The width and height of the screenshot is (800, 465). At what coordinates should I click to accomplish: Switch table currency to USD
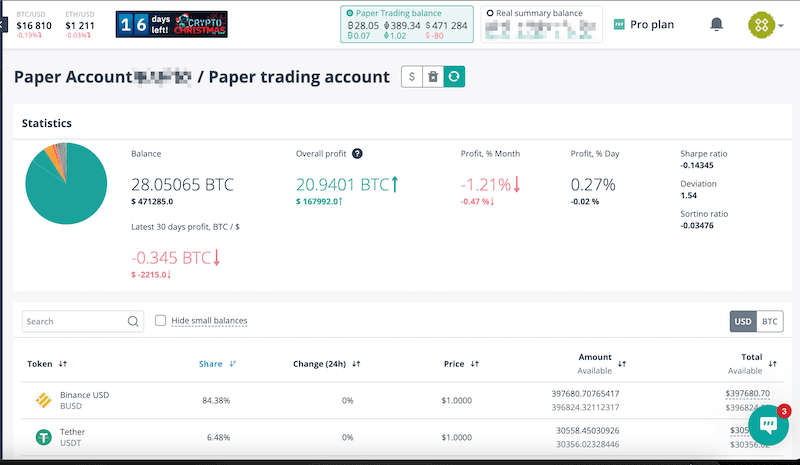tap(743, 322)
